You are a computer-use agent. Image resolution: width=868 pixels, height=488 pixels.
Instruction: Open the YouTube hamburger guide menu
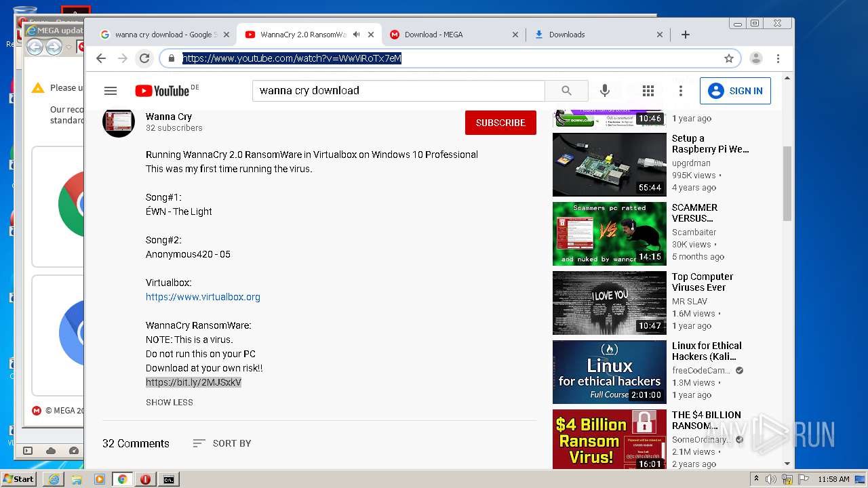point(111,91)
